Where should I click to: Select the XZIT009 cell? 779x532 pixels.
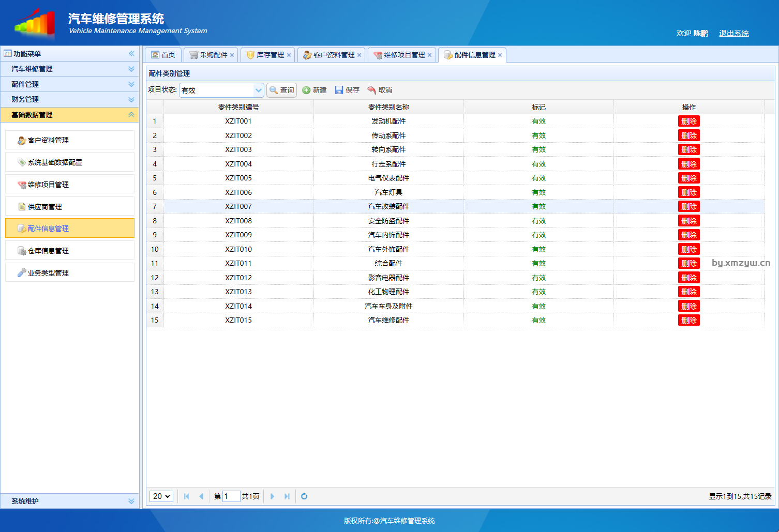238,235
